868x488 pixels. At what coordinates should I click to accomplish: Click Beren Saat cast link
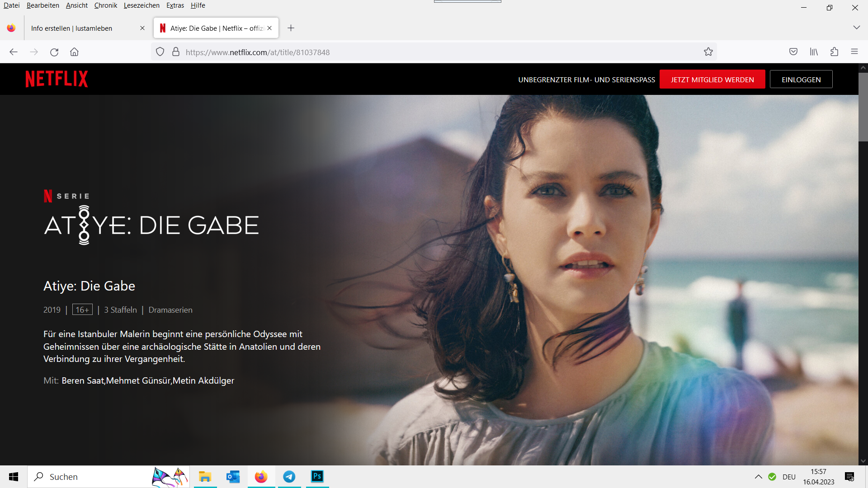[83, 380]
